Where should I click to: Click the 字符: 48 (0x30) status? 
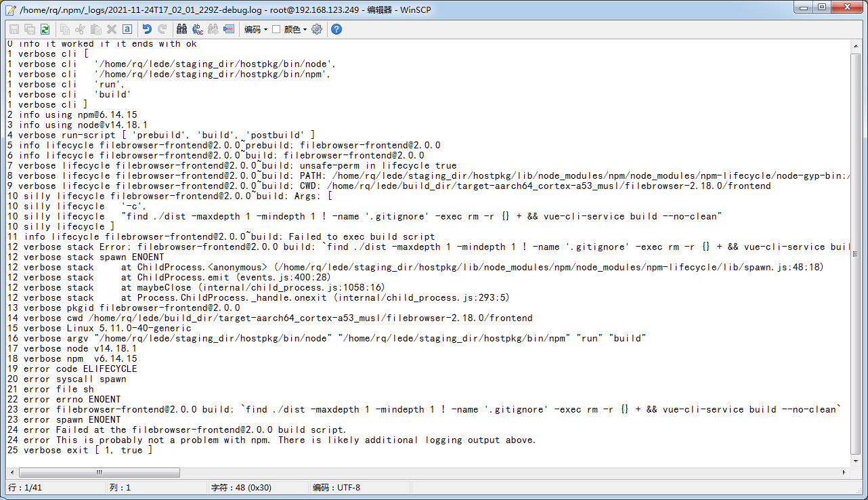click(x=241, y=488)
